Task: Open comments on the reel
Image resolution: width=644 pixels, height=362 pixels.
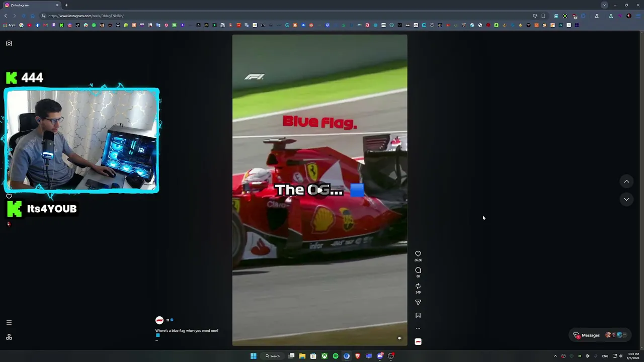Action: pyautogui.click(x=418, y=270)
